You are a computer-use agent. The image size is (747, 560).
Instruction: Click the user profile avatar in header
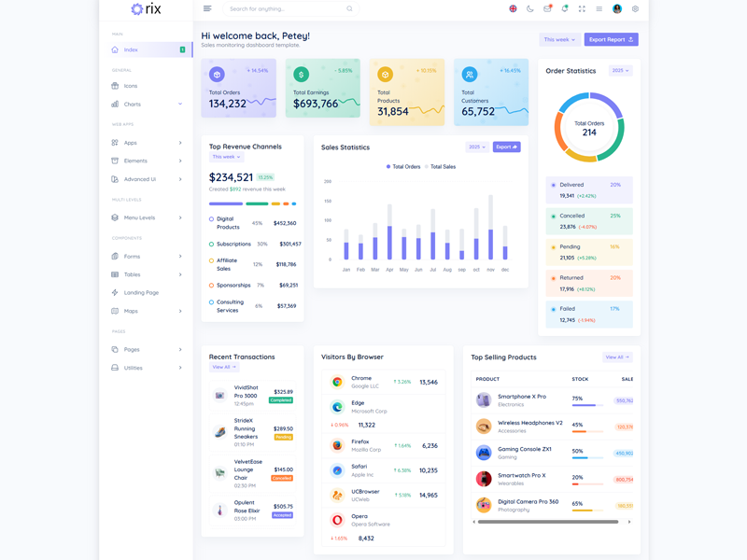coord(617,8)
